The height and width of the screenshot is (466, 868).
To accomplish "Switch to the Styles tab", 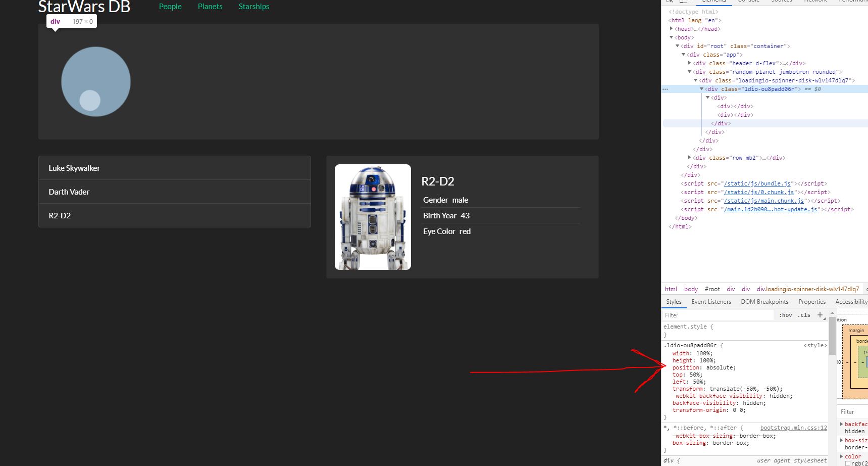I will point(674,302).
